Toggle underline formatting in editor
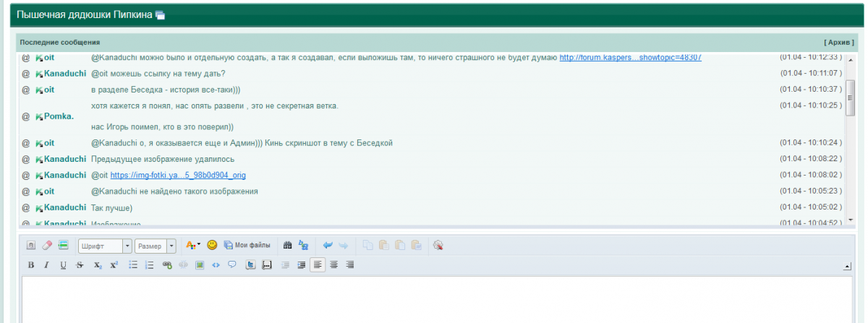This screenshot has height=323, width=868. click(x=63, y=265)
